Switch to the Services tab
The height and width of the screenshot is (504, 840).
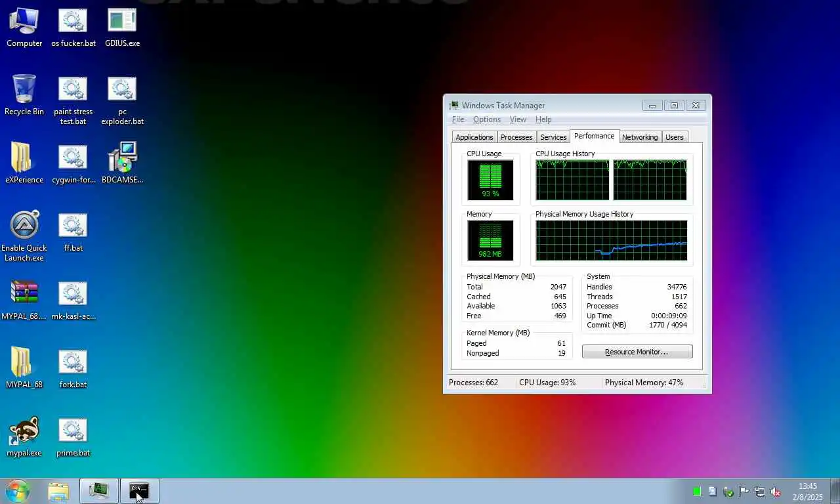tap(553, 137)
